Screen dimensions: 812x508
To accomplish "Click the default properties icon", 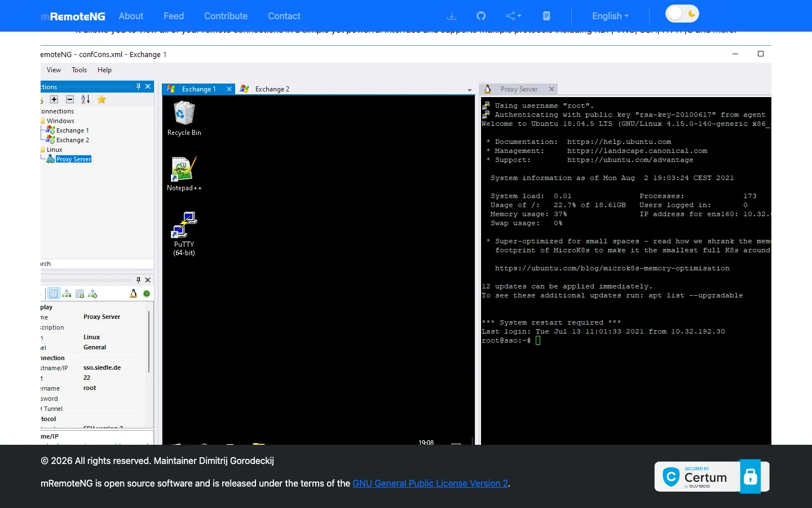I will click(80, 294).
